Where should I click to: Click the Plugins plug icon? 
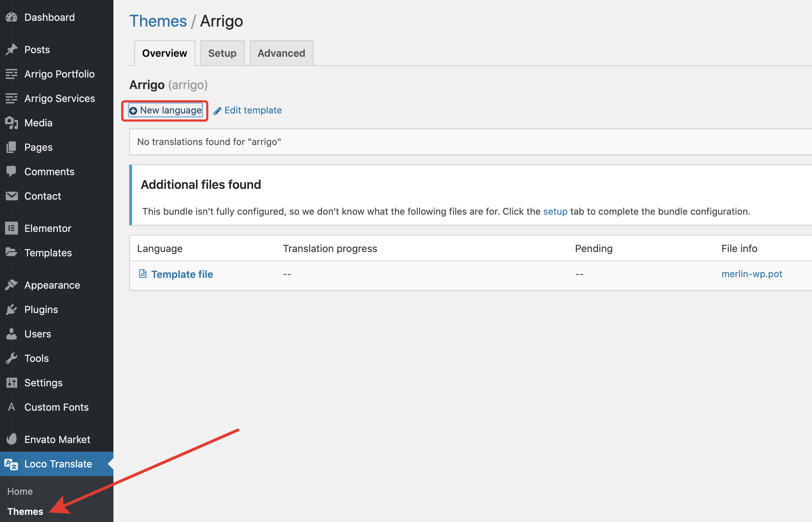[11, 309]
